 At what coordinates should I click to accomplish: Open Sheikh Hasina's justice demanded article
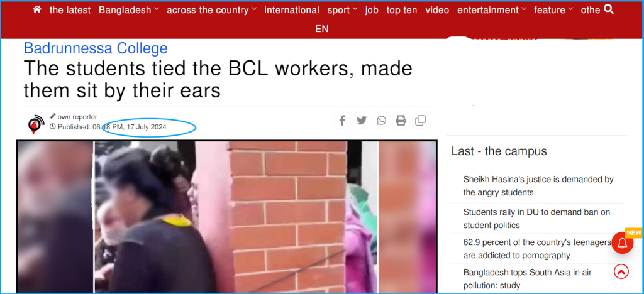(538, 186)
